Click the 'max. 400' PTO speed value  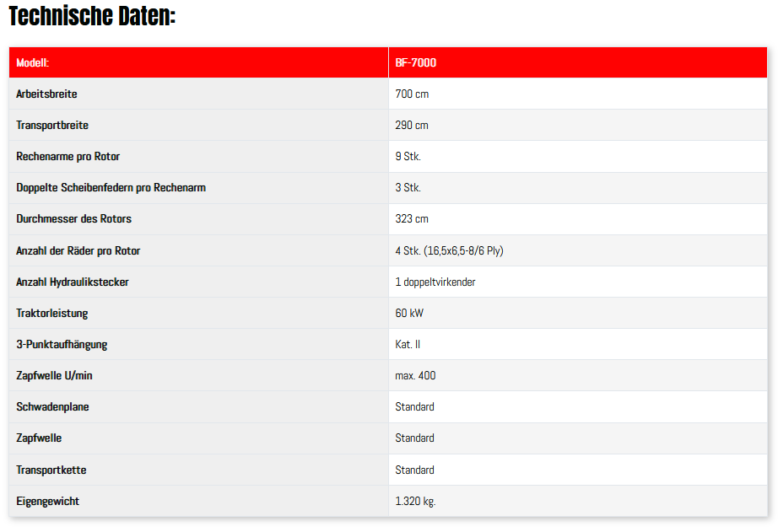[415, 375]
